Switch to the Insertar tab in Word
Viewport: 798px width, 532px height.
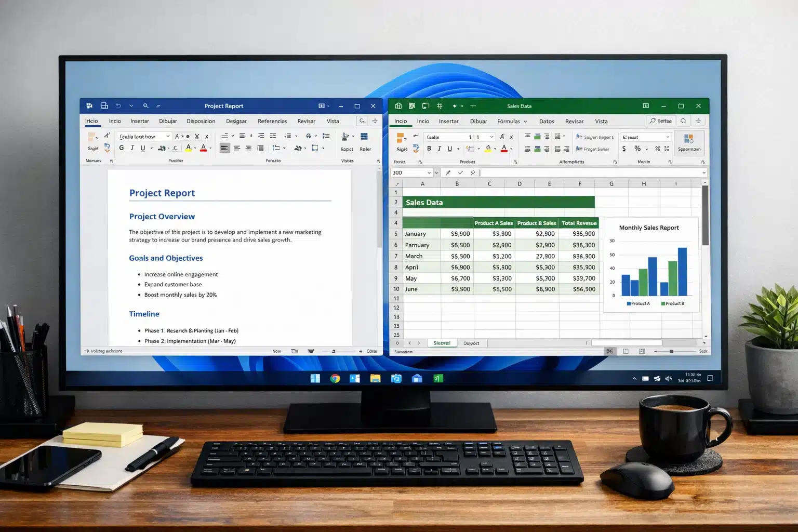coord(139,121)
